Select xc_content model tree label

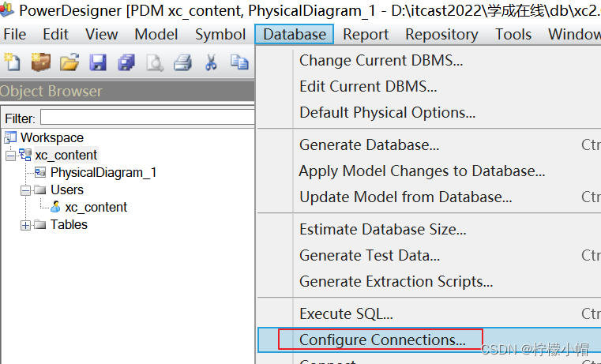tap(66, 155)
